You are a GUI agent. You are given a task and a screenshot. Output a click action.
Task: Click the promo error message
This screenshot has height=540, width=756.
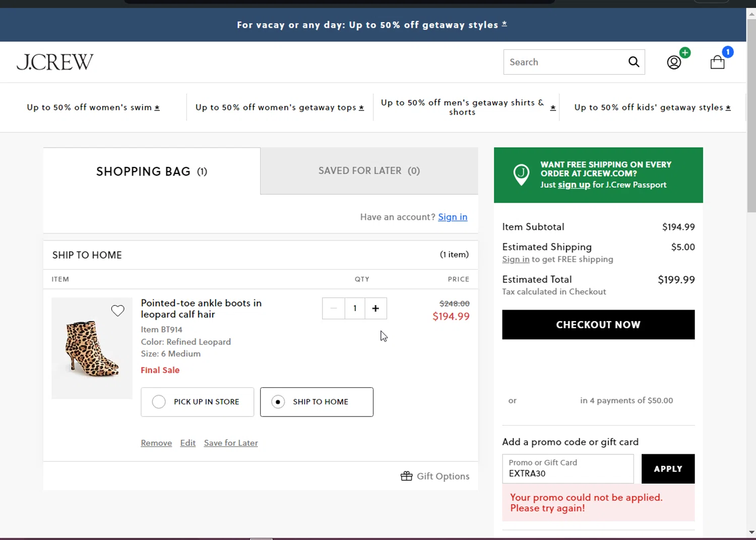click(598, 503)
